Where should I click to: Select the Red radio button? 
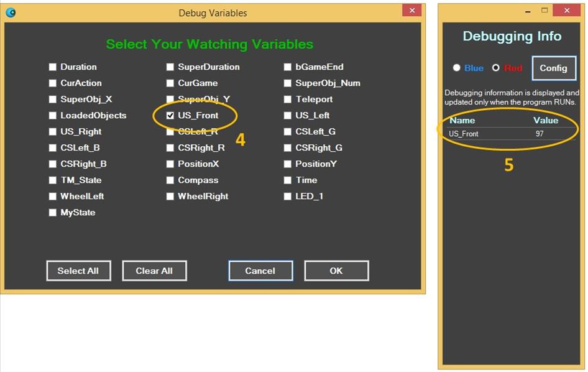496,68
